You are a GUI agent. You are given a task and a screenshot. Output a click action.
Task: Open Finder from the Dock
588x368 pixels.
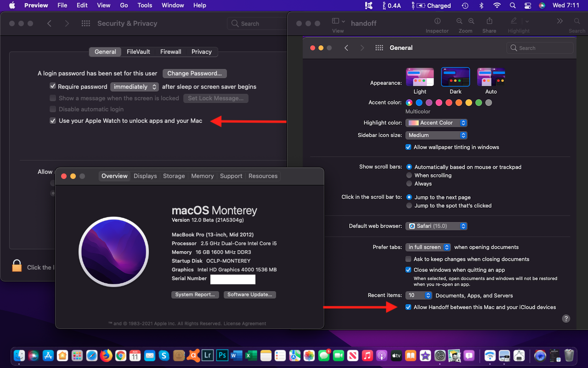point(19,356)
